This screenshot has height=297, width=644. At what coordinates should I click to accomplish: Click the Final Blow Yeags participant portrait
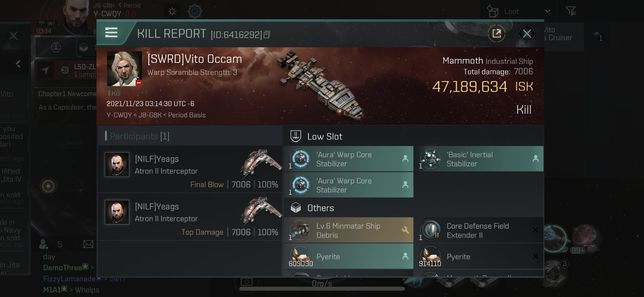[x=117, y=164]
